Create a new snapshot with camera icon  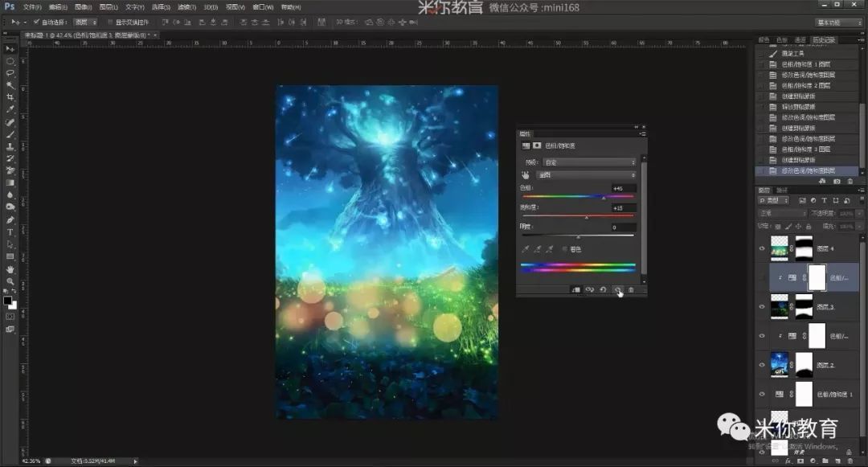coord(837,182)
